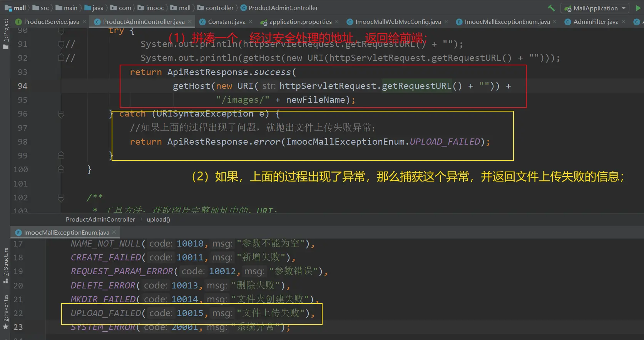The height and width of the screenshot is (340, 644).
Task: Click the controller folder in breadcrumb
Action: pos(219,8)
